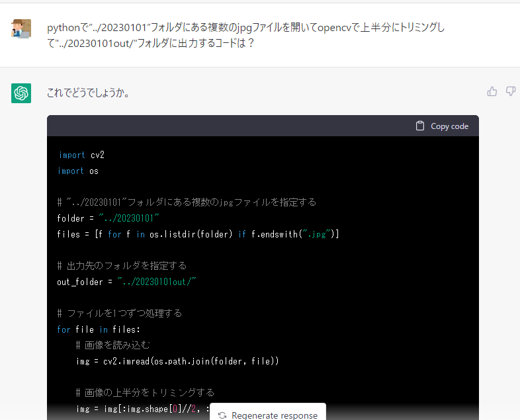Click the code line 'import cv2'
The image size is (520, 420).
(x=81, y=155)
